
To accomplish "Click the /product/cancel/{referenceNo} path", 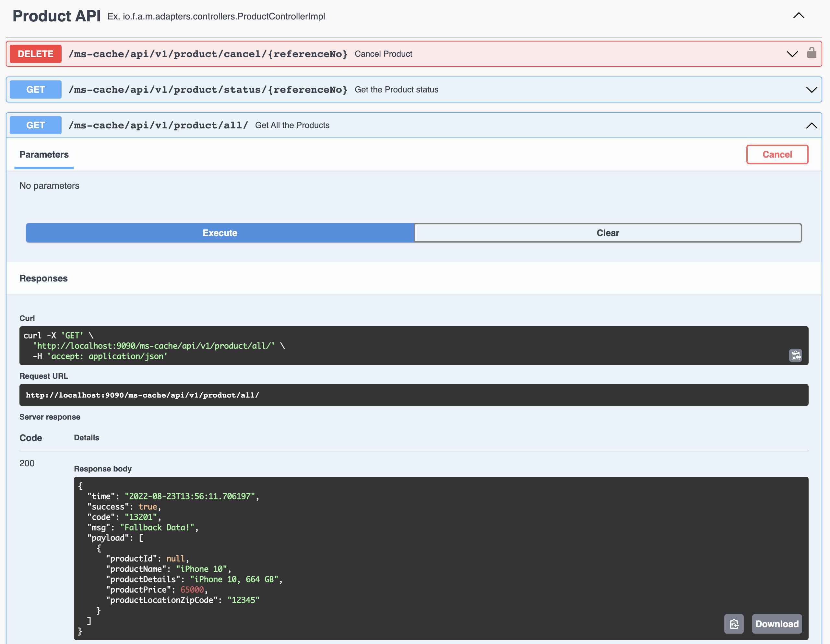I will pos(208,54).
